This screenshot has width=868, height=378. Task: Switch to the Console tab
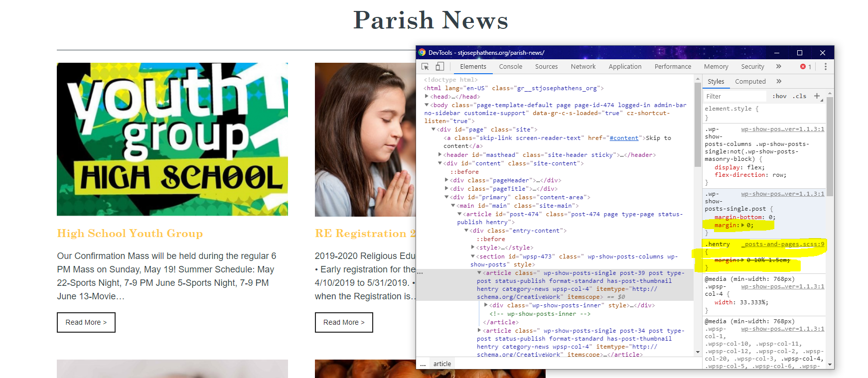[510, 67]
